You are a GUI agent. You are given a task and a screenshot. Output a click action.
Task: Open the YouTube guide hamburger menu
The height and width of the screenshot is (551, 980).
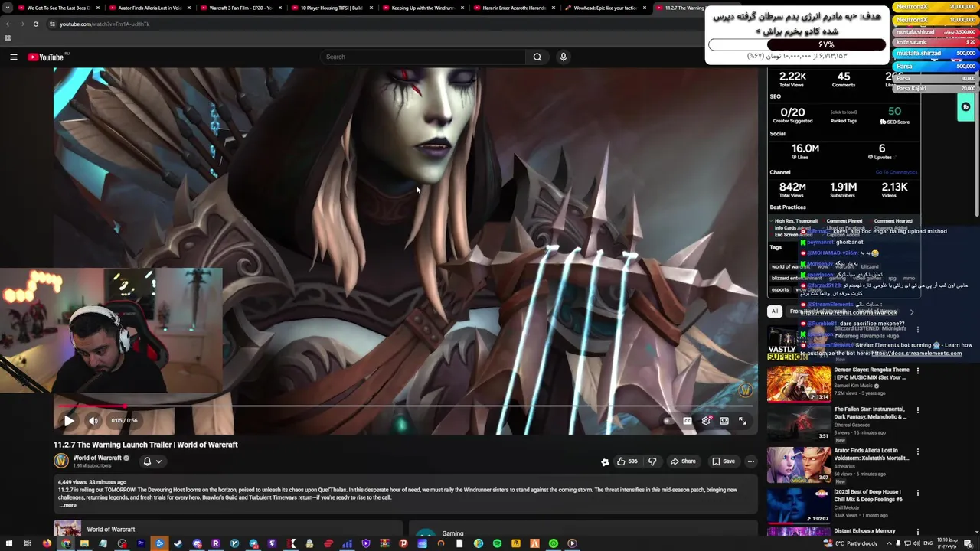coord(14,57)
